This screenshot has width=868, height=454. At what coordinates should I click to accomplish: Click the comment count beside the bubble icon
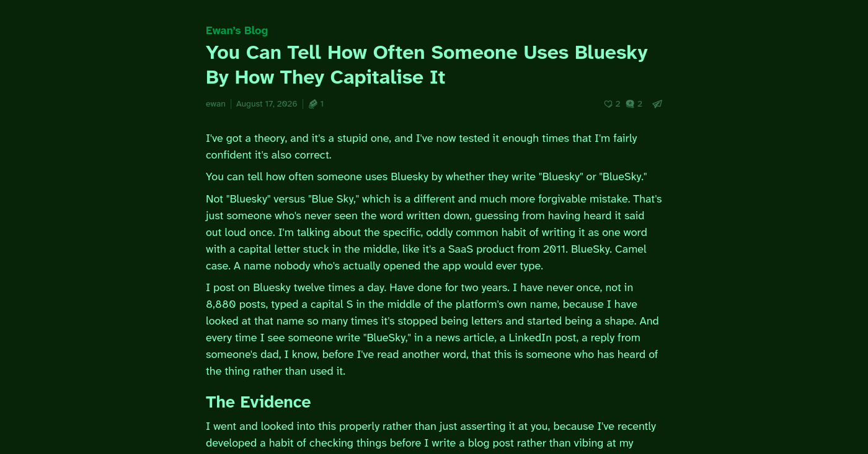[640, 104]
